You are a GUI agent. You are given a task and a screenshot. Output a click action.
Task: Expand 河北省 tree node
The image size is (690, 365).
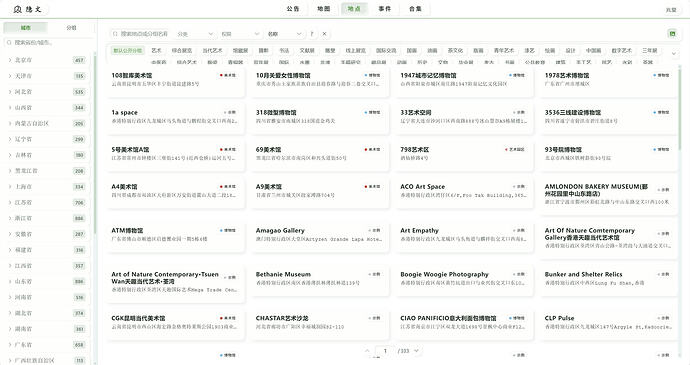click(x=10, y=92)
